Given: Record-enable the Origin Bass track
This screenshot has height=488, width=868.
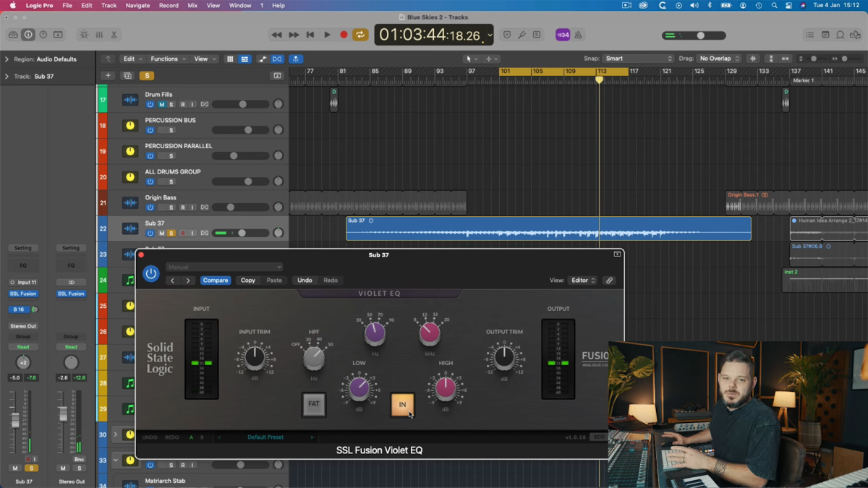Looking at the screenshot, I should click(182, 207).
